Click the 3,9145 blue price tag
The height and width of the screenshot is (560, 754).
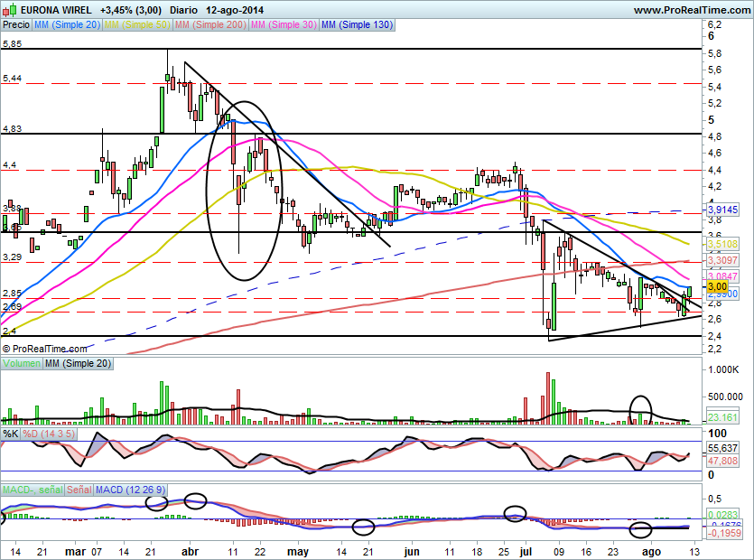pyautogui.click(x=721, y=209)
